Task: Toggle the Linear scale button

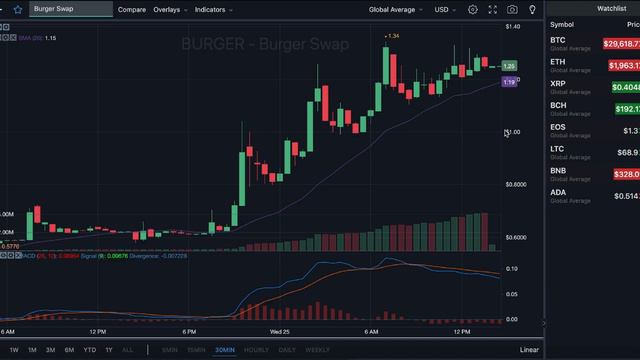Action: (529, 350)
